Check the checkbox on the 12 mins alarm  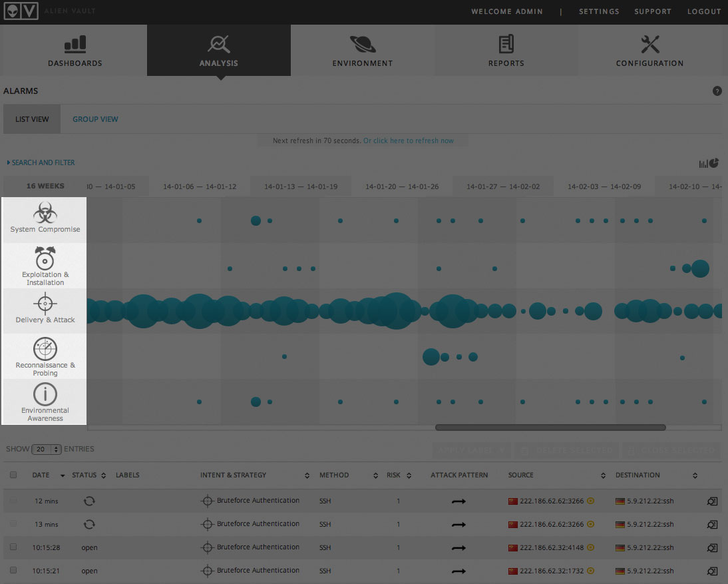(14, 501)
